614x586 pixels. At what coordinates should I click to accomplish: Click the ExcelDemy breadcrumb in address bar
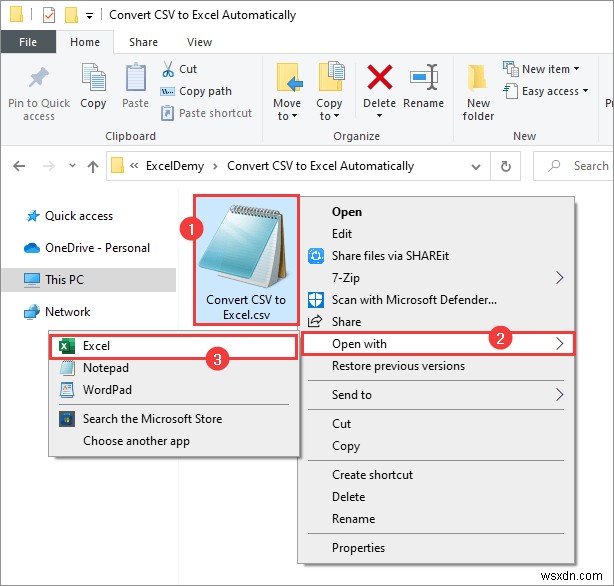tap(175, 166)
